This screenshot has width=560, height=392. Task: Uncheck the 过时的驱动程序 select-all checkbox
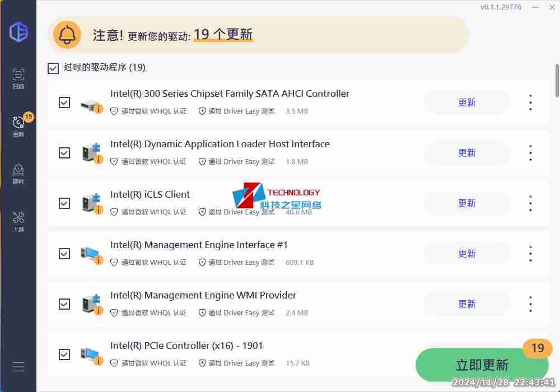point(53,68)
